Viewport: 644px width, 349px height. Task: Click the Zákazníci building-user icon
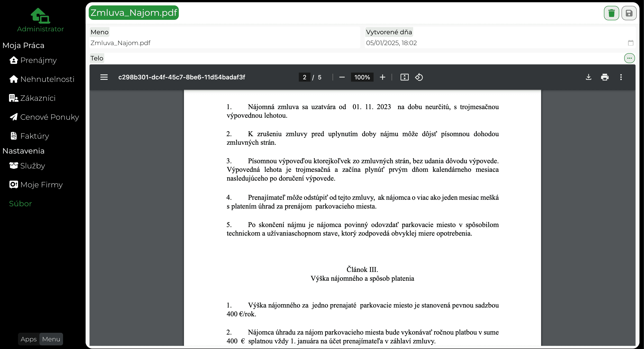[14, 98]
